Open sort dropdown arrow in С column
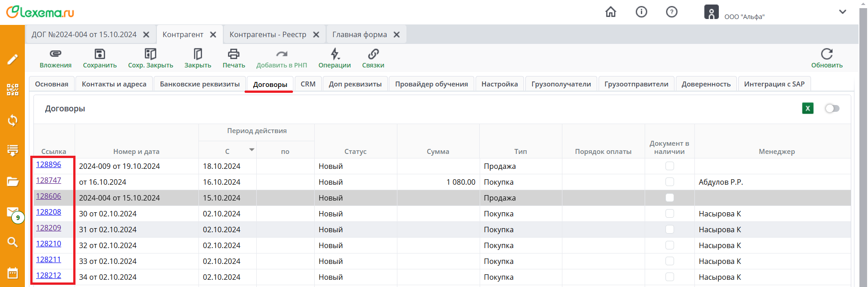 (x=252, y=150)
